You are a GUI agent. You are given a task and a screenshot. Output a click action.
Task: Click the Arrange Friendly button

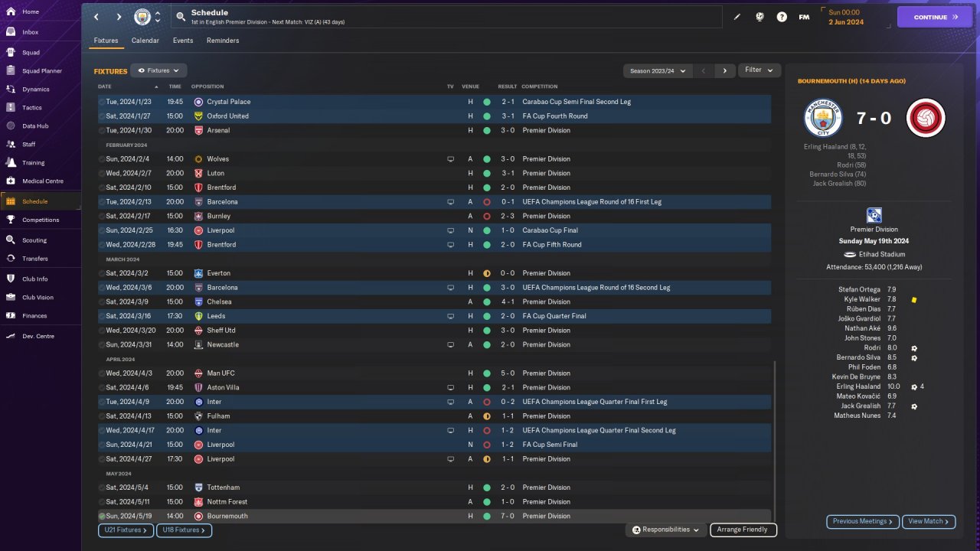click(743, 530)
